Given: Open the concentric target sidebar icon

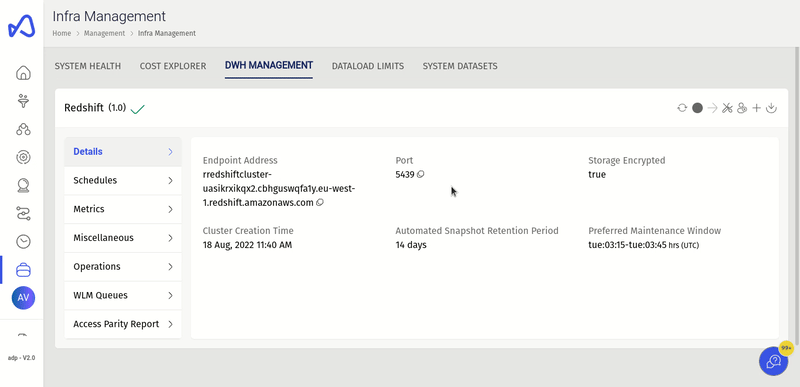Looking at the screenshot, I should (23, 158).
